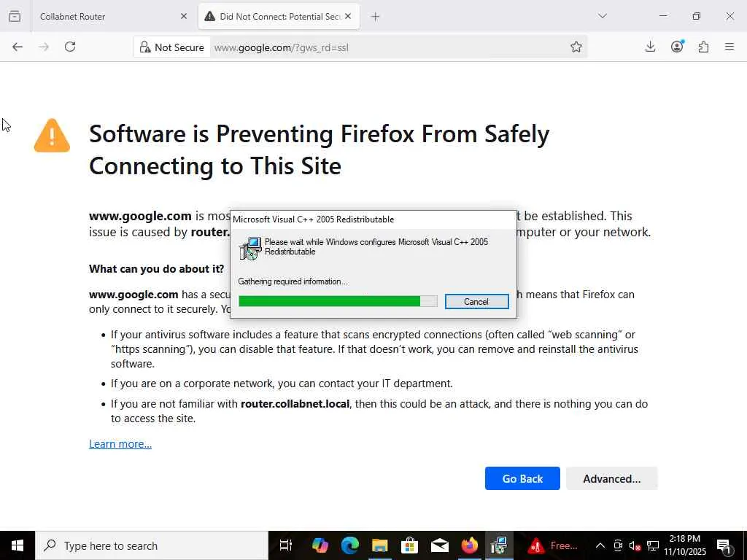Open a new tab with plus button
The height and width of the screenshot is (560, 747).
tap(375, 16)
